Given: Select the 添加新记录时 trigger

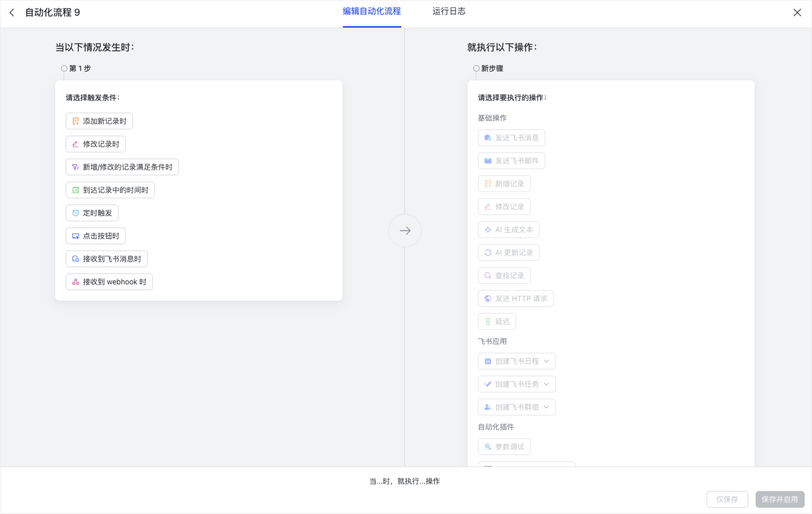Looking at the screenshot, I should tap(99, 121).
